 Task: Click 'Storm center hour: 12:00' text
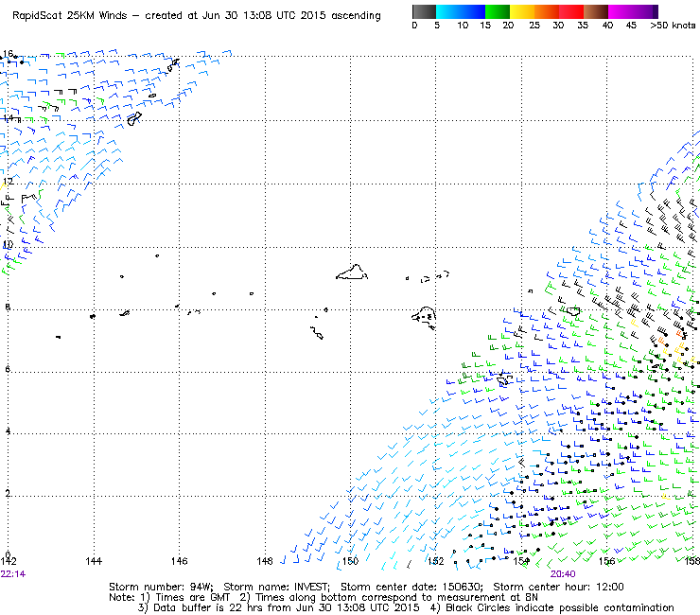pos(558,587)
